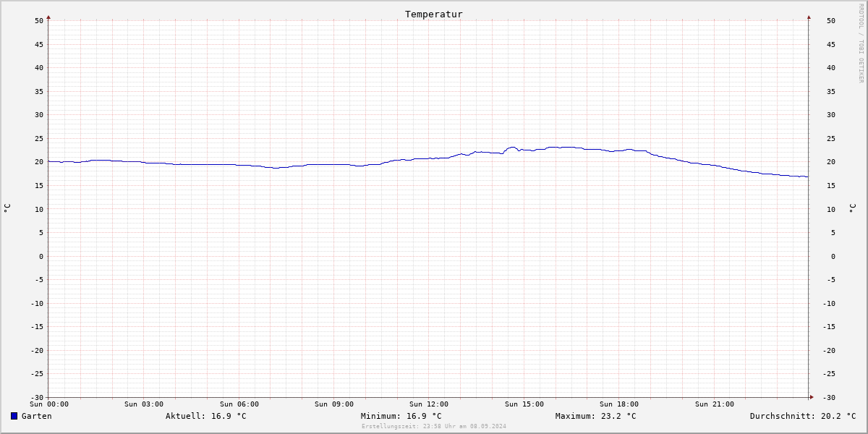Select the Durchschnitt: 20.2 °C value

click(x=803, y=416)
